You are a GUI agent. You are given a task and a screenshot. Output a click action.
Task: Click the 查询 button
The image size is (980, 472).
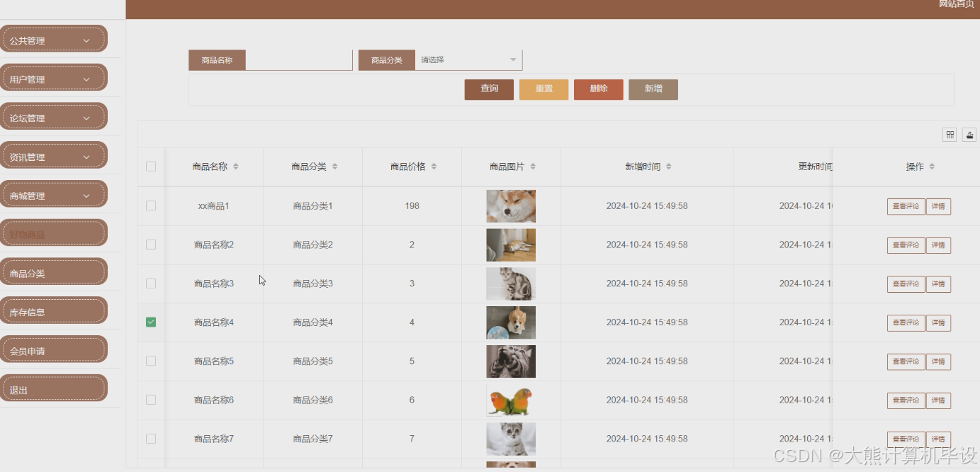(489, 89)
